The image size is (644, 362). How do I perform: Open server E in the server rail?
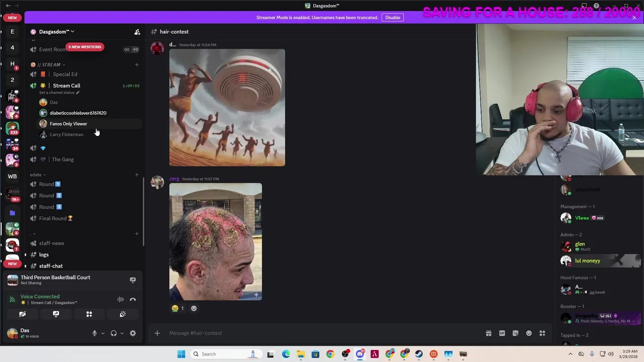point(12,32)
